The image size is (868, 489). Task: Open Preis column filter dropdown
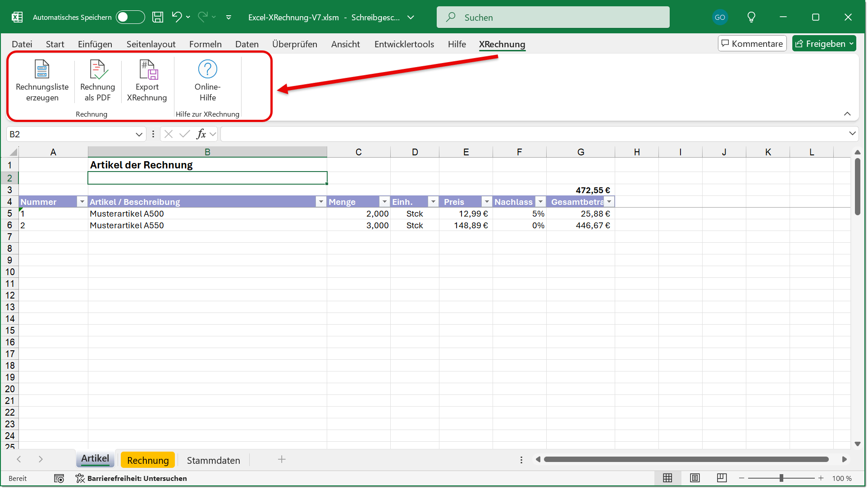(x=487, y=202)
